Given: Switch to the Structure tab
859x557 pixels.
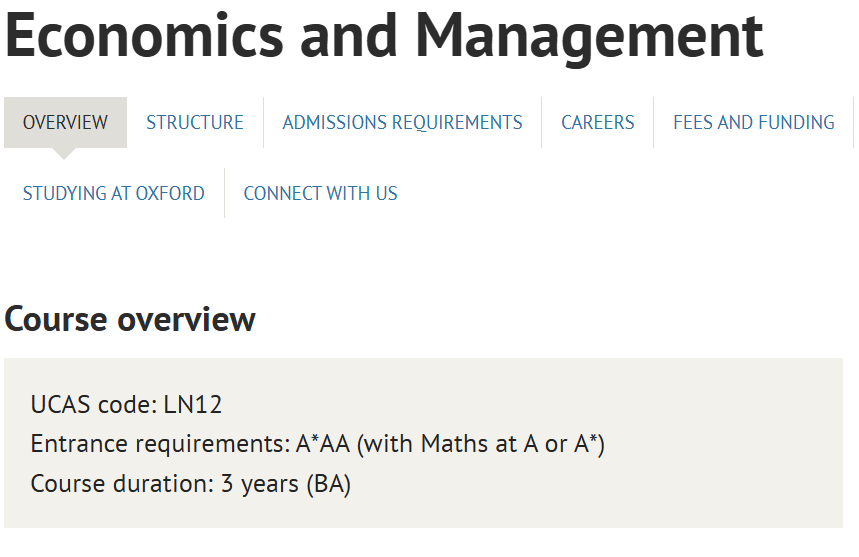Looking at the screenshot, I should (x=195, y=123).
